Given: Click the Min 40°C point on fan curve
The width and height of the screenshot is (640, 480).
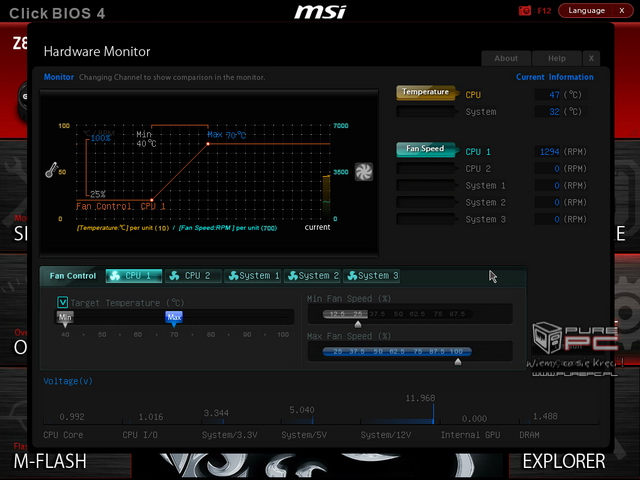Looking at the screenshot, I should 152,200.
